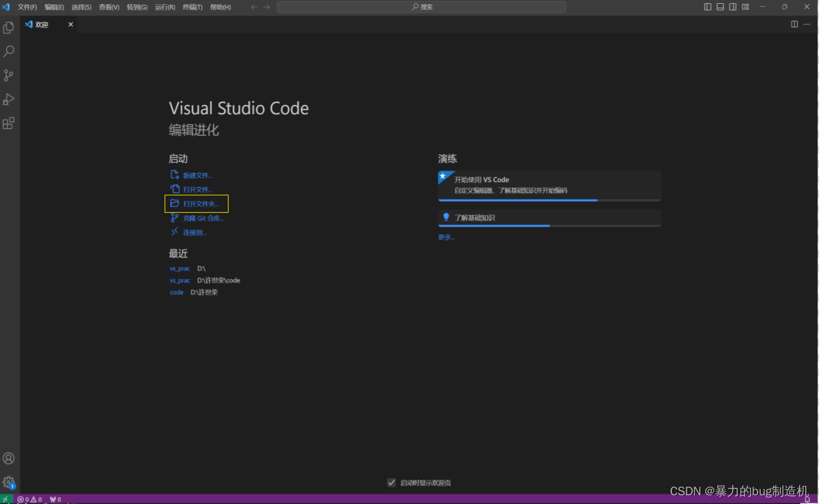Open the 转到(G) menu
Viewport: 819px width, 504px height.
click(137, 7)
